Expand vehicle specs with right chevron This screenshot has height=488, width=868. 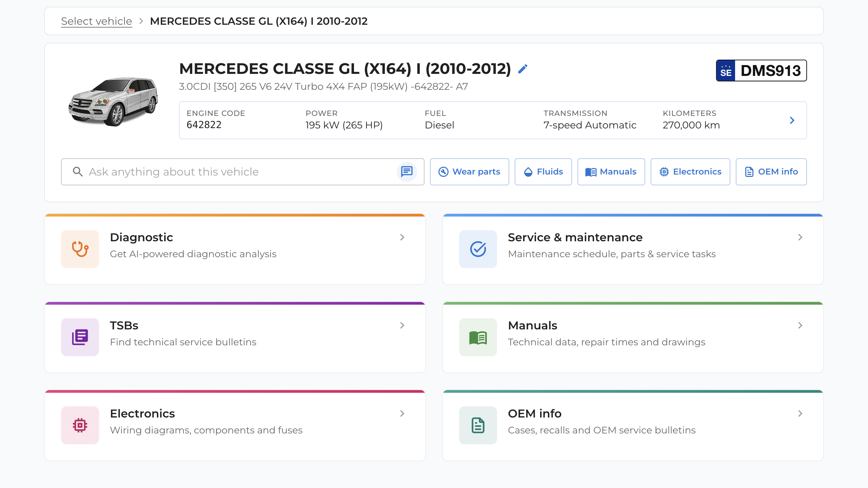792,120
